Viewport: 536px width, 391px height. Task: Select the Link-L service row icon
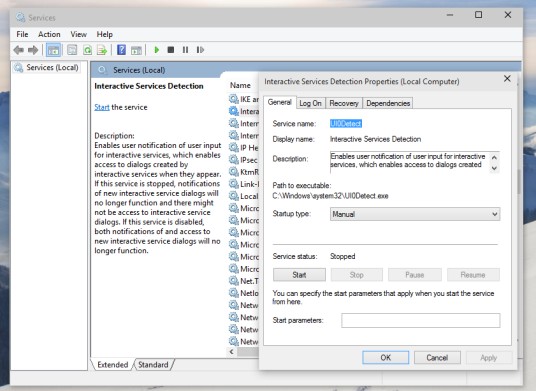234,184
